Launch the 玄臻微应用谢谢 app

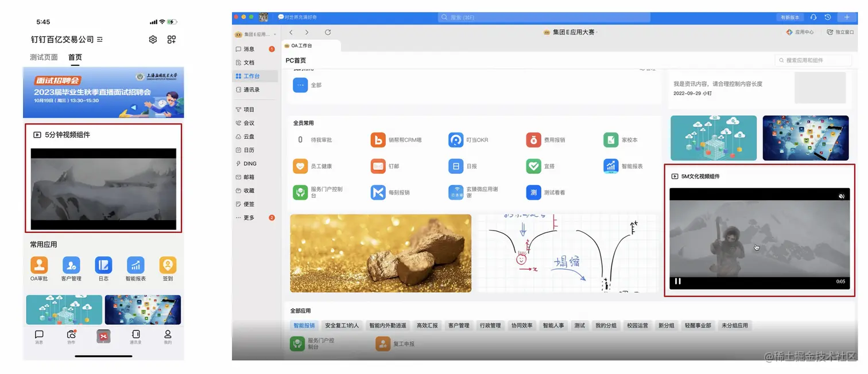point(474,192)
